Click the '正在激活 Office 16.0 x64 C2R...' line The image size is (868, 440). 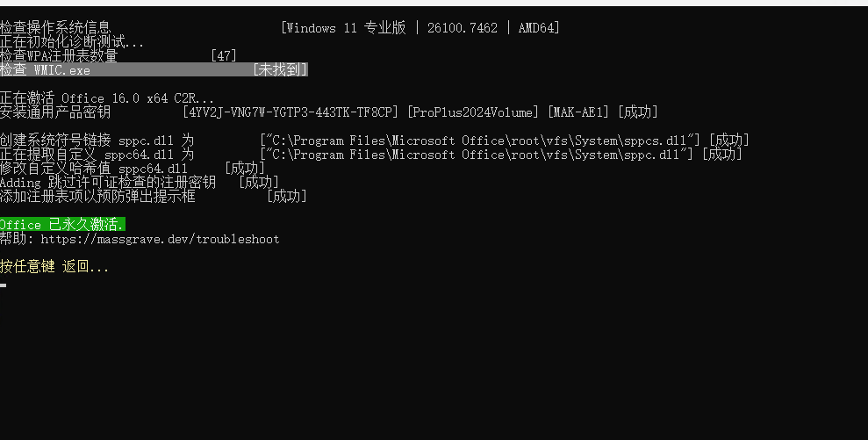[107, 98]
